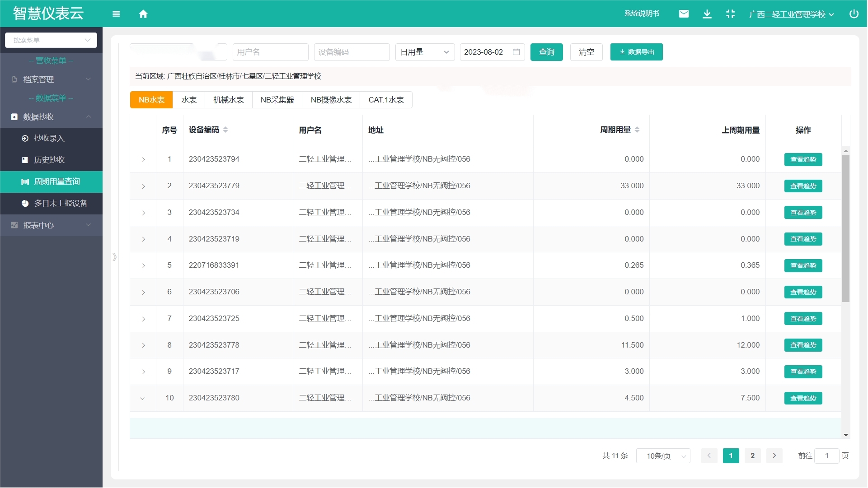This screenshot has width=868, height=488.
Task: Click the 历史抄收 menu icon
Action: pyautogui.click(x=25, y=160)
